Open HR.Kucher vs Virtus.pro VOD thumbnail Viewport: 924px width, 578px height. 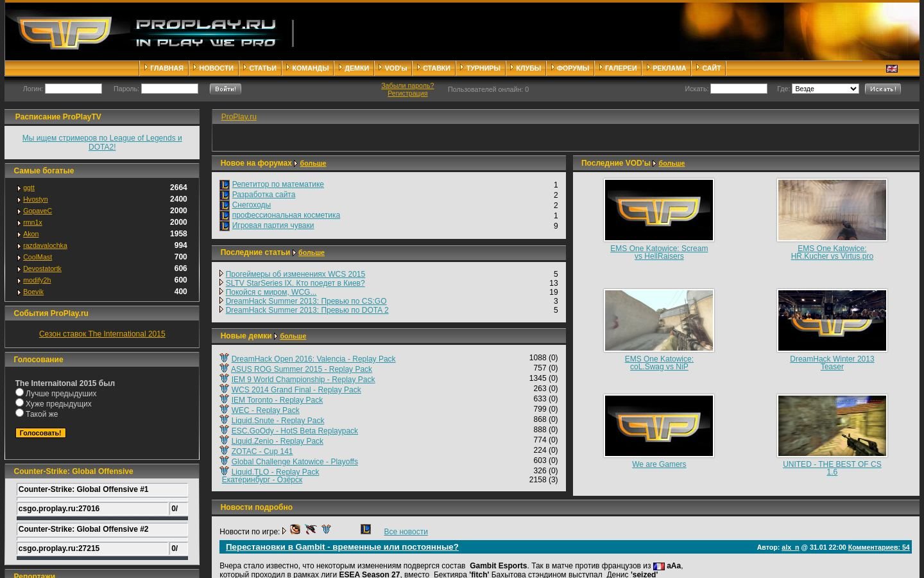[x=832, y=210]
